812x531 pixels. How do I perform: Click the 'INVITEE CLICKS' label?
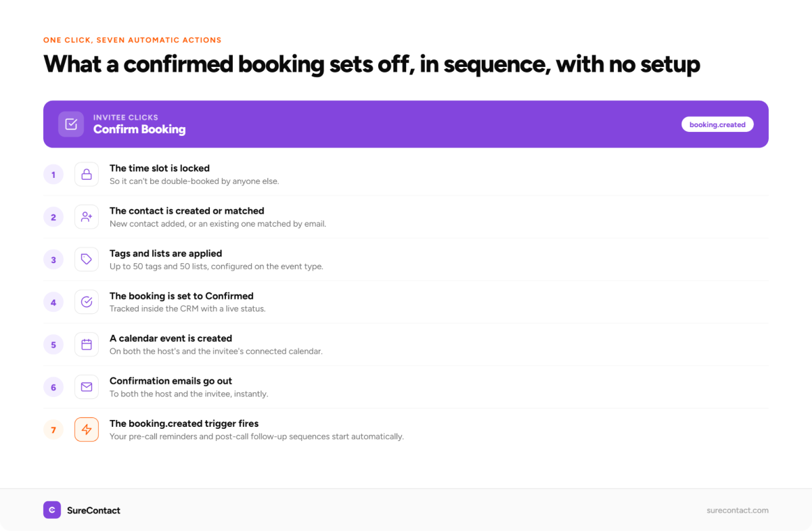tap(126, 117)
